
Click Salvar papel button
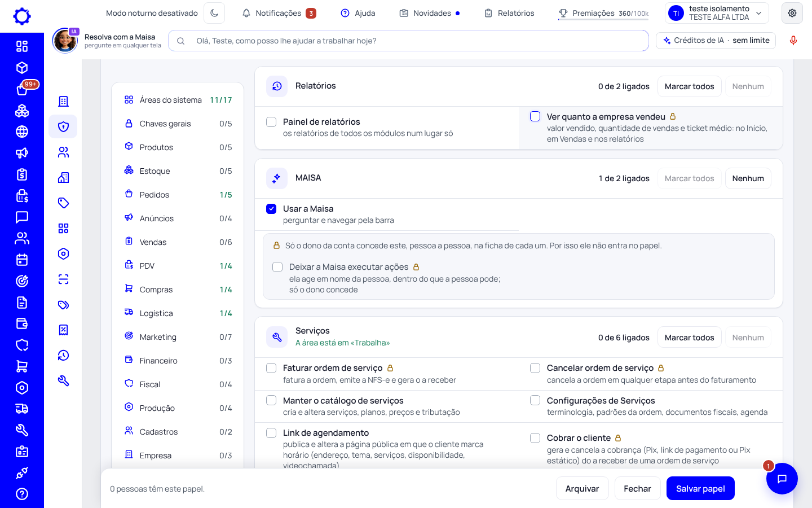point(700,488)
